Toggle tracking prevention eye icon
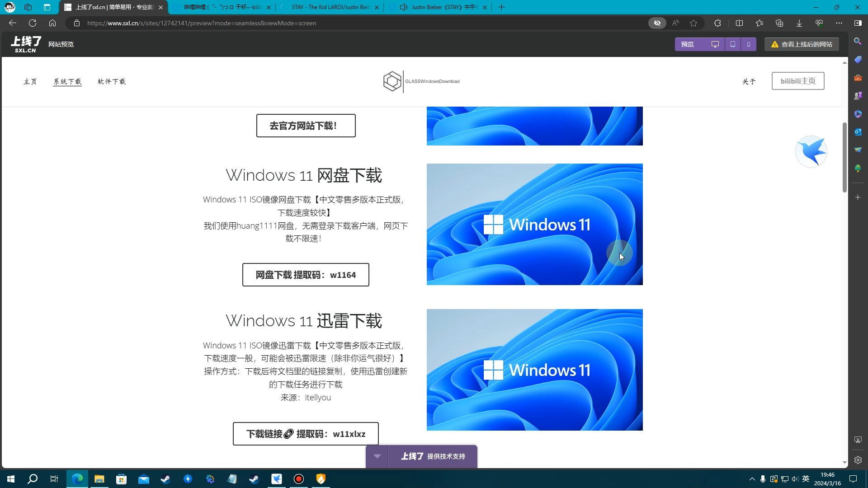868x488 pixels. (657, 23)
